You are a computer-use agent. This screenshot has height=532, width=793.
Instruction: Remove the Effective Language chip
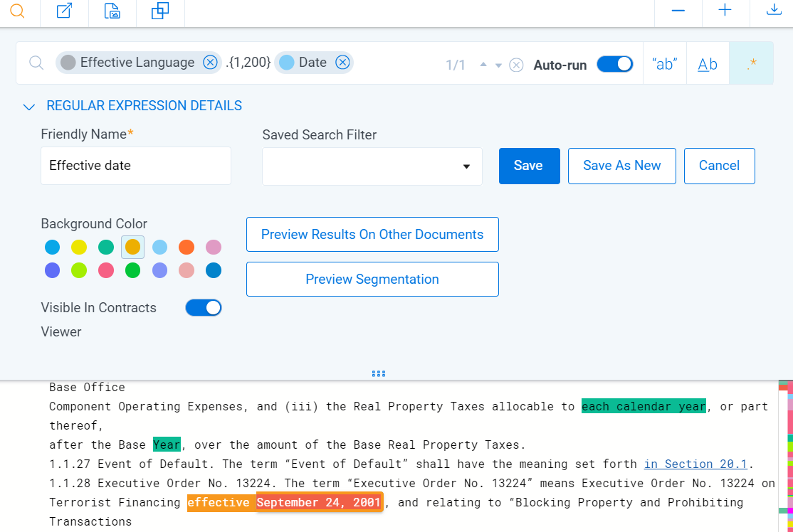pos(210,62)
